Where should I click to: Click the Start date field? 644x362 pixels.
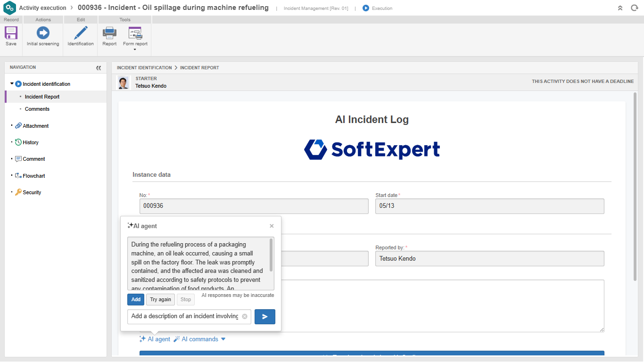490,206
